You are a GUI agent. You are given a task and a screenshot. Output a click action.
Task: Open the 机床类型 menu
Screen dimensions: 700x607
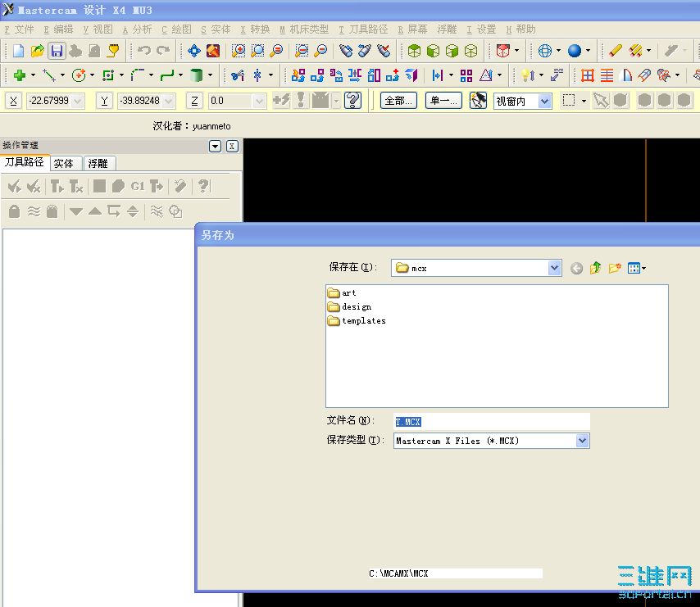pos(304,29)
